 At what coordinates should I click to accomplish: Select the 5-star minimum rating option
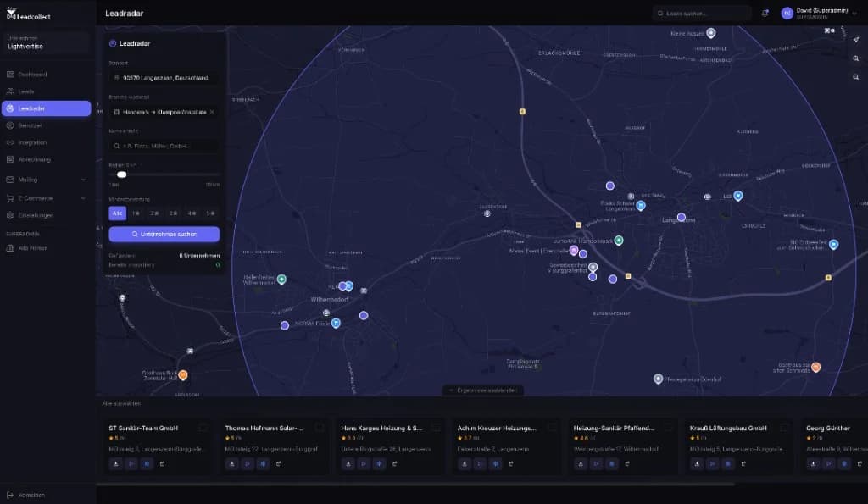pos(211,213)
